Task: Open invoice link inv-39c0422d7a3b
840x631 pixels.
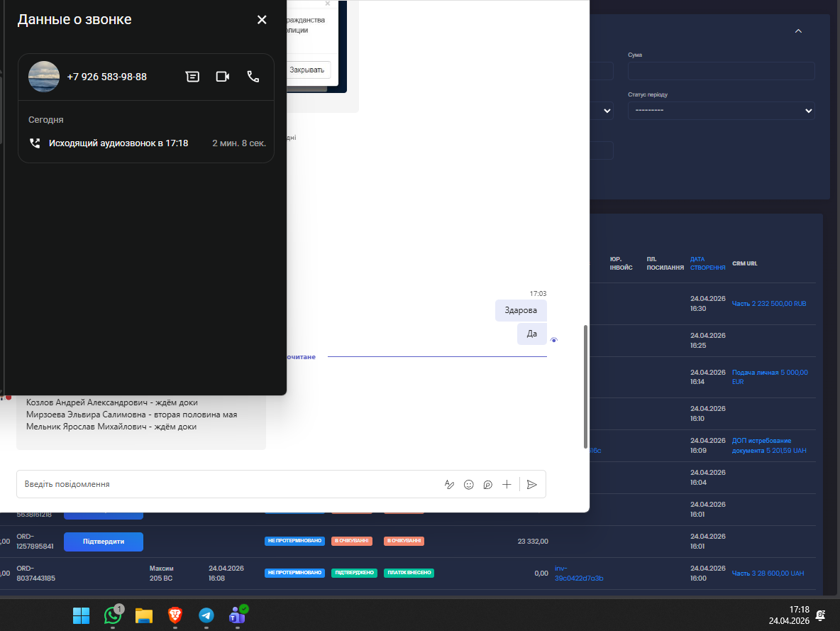Action: (579, 573)
